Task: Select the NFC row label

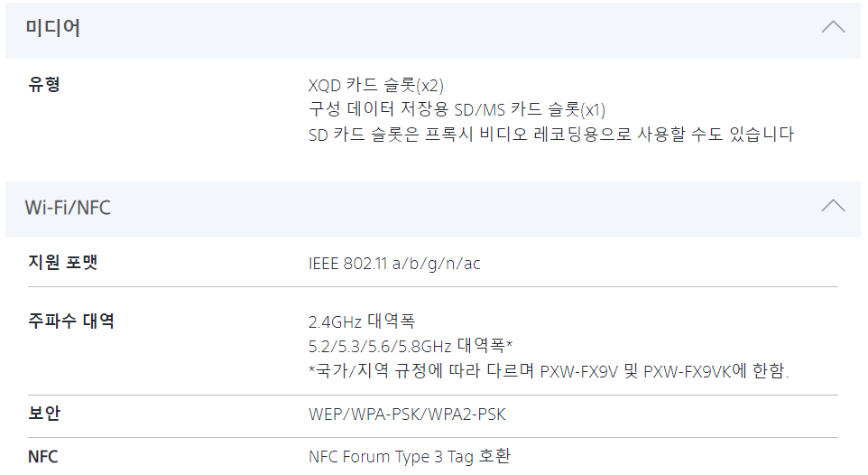Action: [x=43, y=456]
